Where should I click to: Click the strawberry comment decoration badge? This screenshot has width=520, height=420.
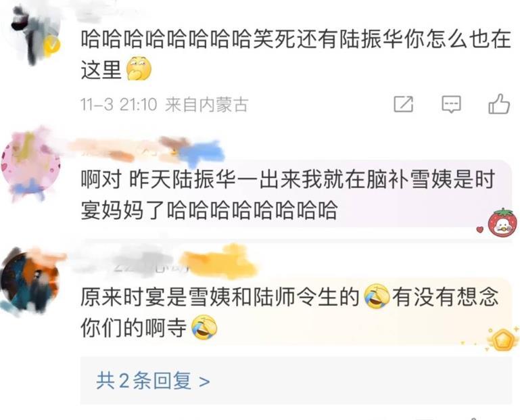pos(502,223)
